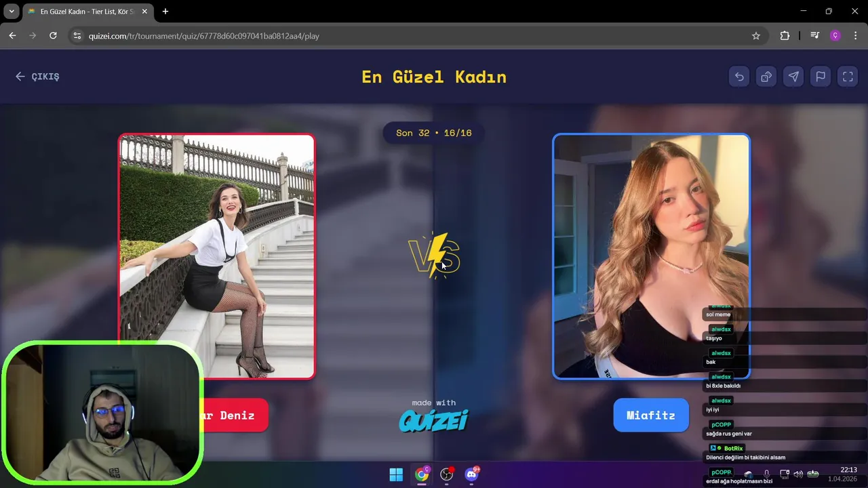The height and width of the screenshot is (488, 868).
Task: Select the left contestant photo on stairs
Action: 217,256
